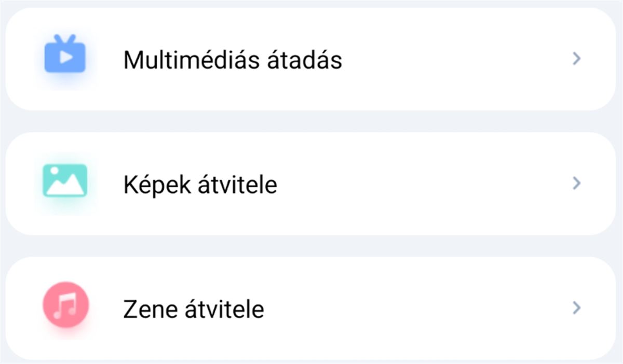Click the antenna on the blue TV icon
The image size is (623, 364).
[x=65, y=39]
